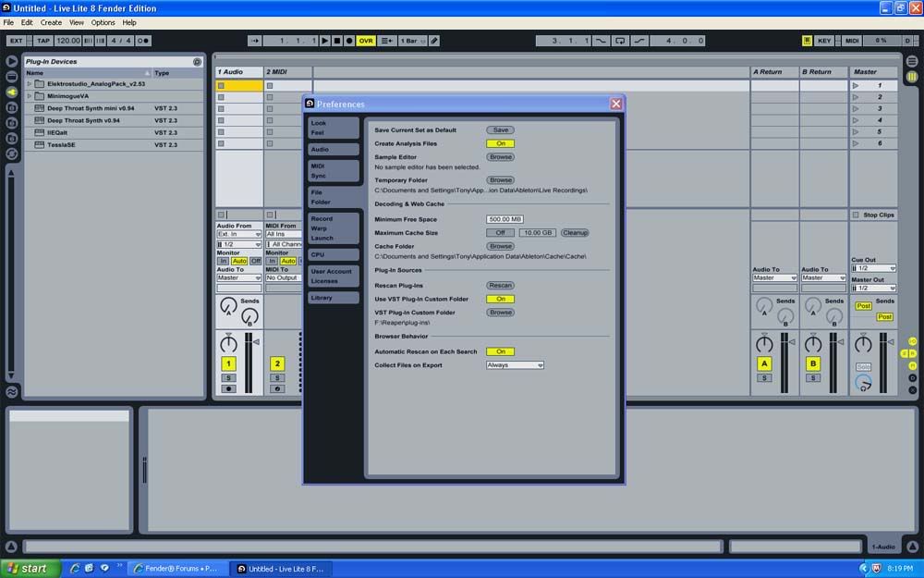Click the transport Stop button
Viewport: 924px width, 578px height.
coord(337,41)
